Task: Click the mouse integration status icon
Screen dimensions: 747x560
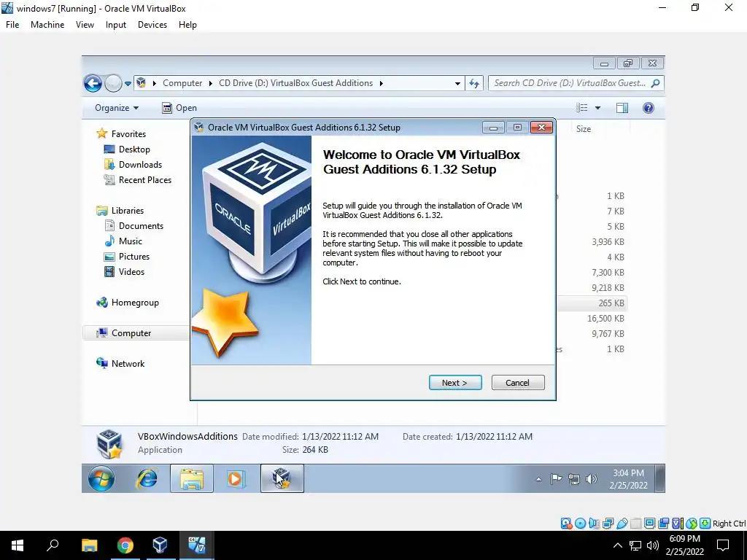Action: point(692,524)
